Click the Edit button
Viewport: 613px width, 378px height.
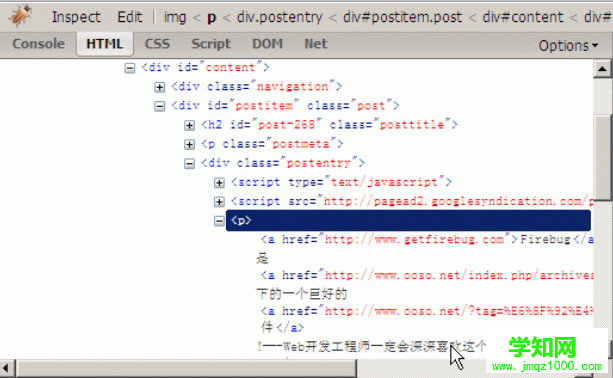(x=130, y=17)
